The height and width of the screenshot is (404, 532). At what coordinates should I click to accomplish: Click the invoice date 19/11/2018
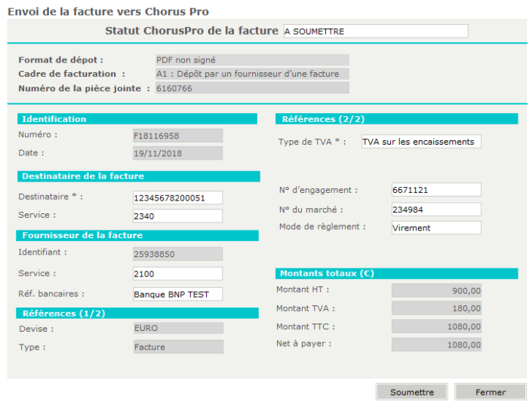[177, 153]
